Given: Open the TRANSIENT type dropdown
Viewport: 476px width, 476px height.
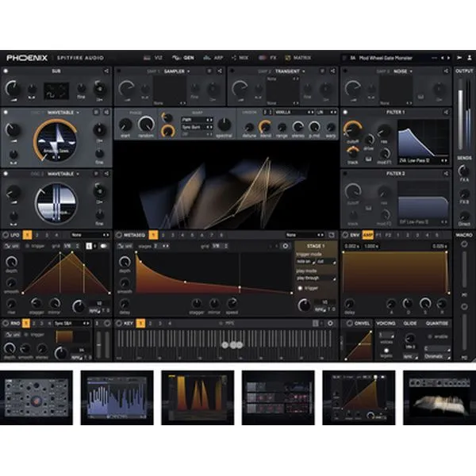Looking at the screenshot, I should [x=290, y=71].
